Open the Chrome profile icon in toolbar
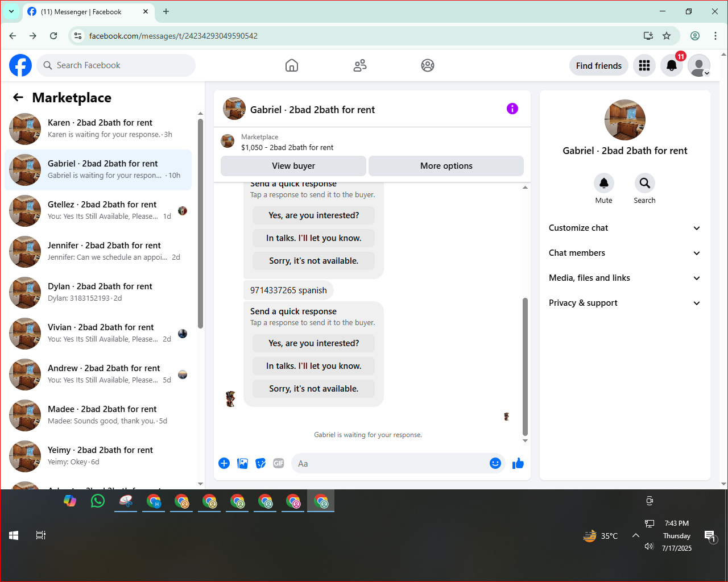728x582 pixels. click(695, 36)
